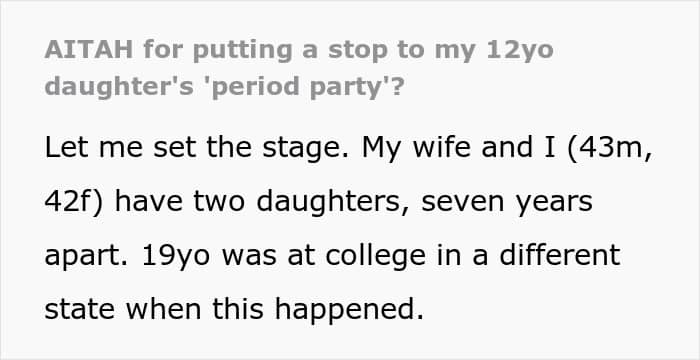
Task: Click "putting" in the post title
Action: coord(242,52)
